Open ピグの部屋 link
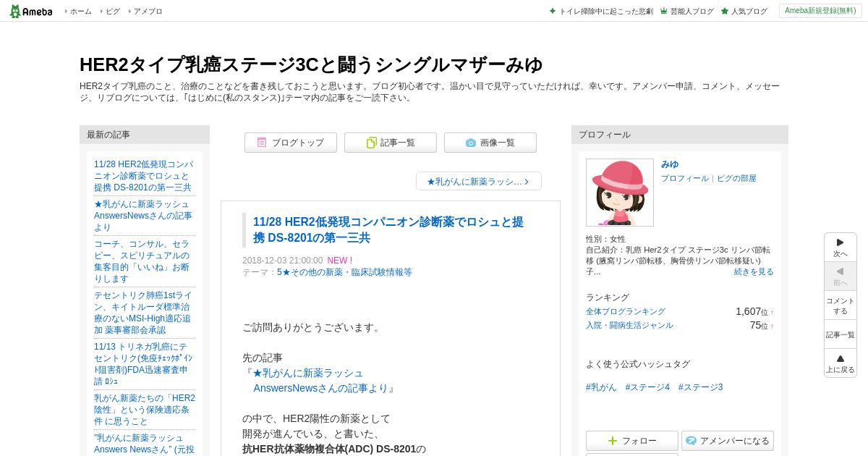 [736, 178]
